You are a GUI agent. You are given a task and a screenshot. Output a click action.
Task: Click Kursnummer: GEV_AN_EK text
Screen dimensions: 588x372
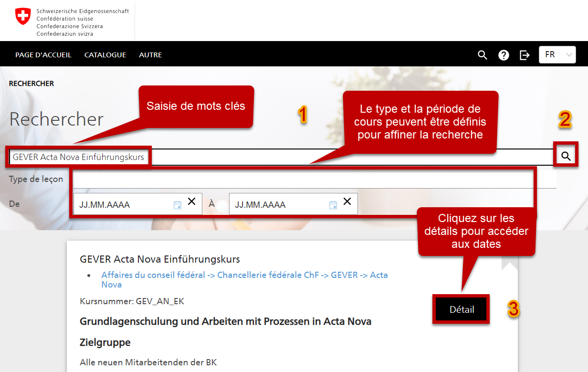tap(132, 301)
